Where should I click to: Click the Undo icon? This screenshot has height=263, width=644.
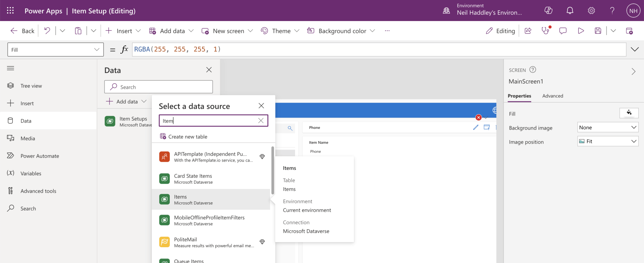coord(47,31)
